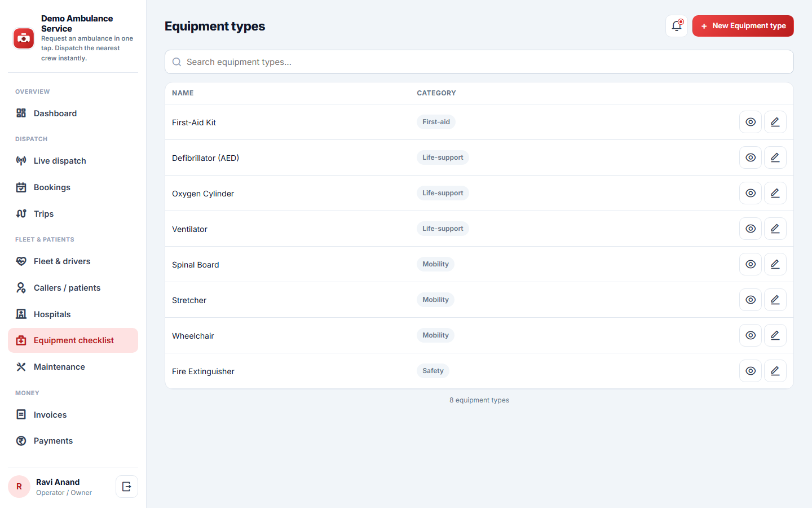View details for Defibrillator (AED)
Screen dimensions: 812x508
pyautogui.click(x=751, y=157)
